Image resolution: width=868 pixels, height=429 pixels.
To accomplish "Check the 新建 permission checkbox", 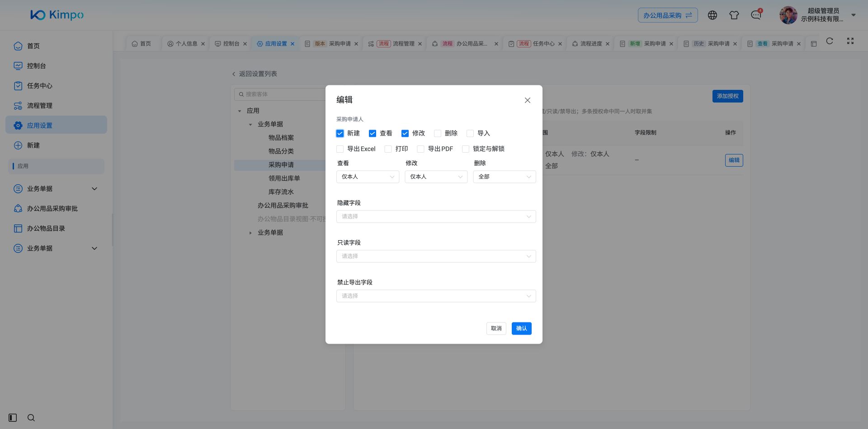I will click(340, 133).
